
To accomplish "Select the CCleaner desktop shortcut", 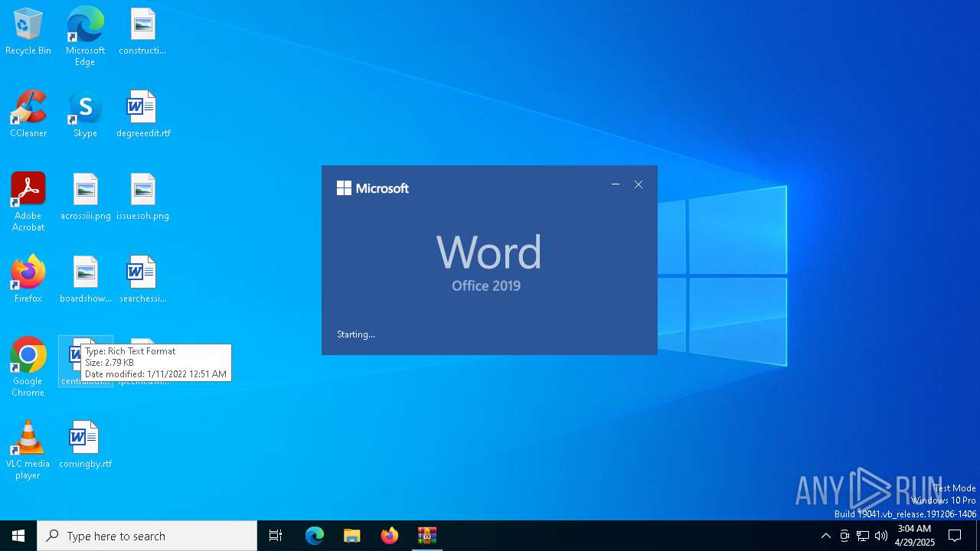I will pyautogui.click(x=28, y=115).
